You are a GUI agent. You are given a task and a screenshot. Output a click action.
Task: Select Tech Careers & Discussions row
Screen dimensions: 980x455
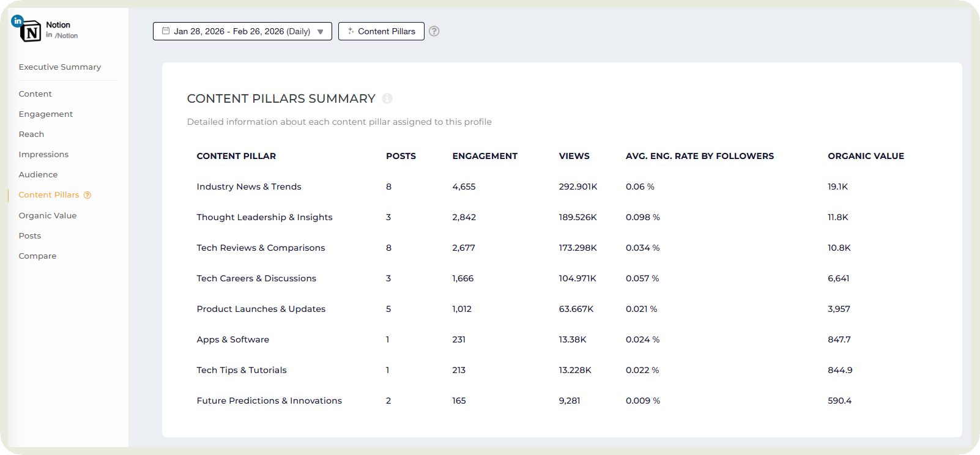(562, 278)
